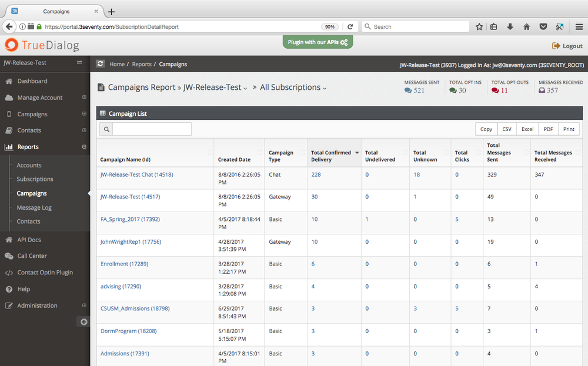Export the table as PDF

click(x=548, y=129)
